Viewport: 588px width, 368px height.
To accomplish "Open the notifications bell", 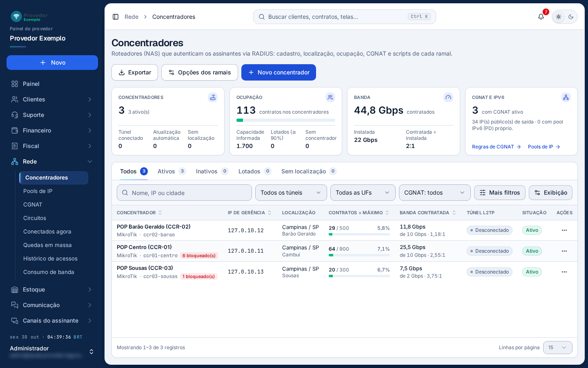I will coord(541,17).
